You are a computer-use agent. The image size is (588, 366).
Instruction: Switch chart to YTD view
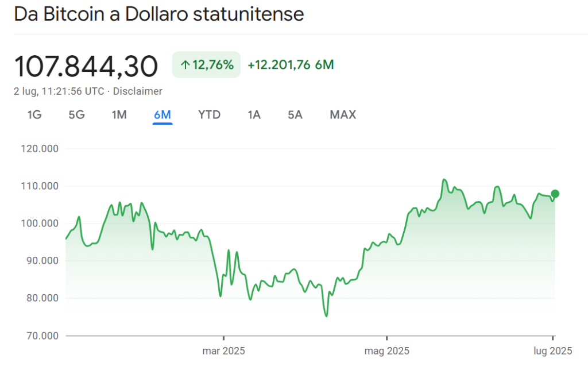(209, 115)
